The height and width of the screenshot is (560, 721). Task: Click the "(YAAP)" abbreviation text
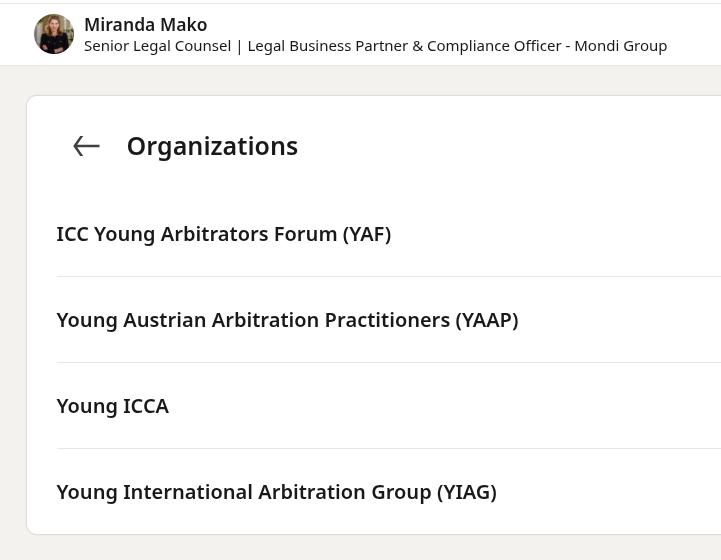pos(487,320)
